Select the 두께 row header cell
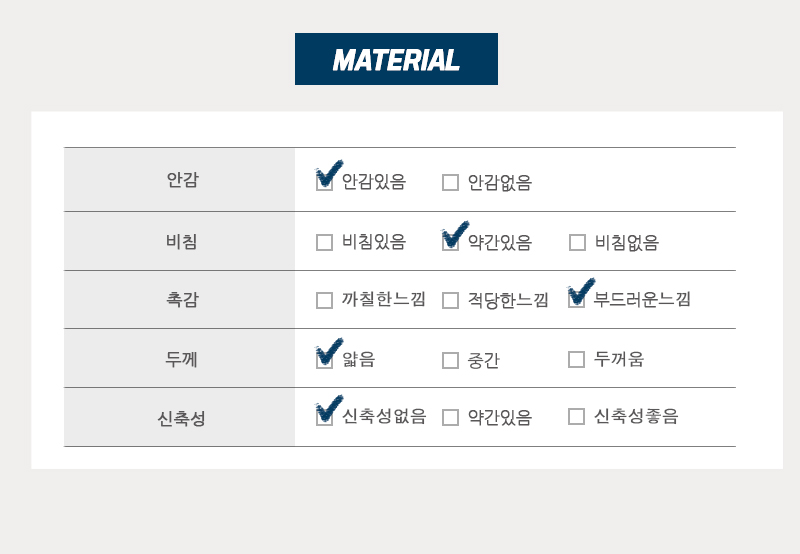The width and height of the screenshot is (800, 554). tap(180, 358)
